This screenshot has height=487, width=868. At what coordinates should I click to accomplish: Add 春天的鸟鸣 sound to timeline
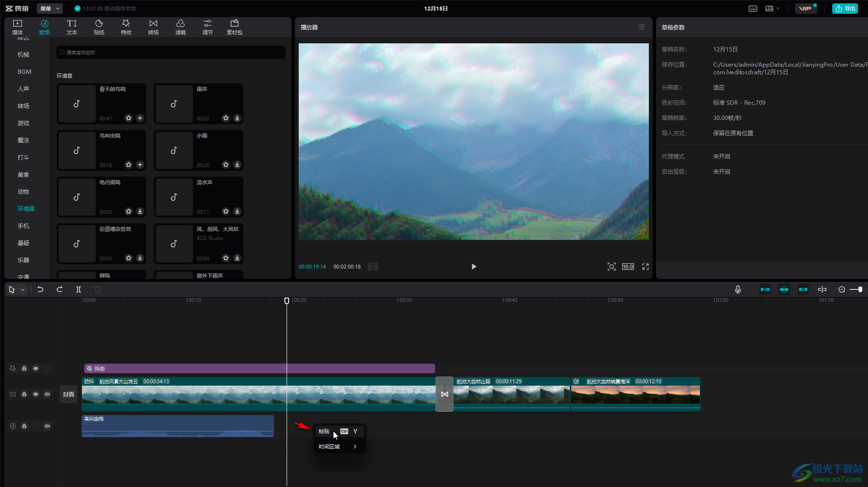(140, 118)
